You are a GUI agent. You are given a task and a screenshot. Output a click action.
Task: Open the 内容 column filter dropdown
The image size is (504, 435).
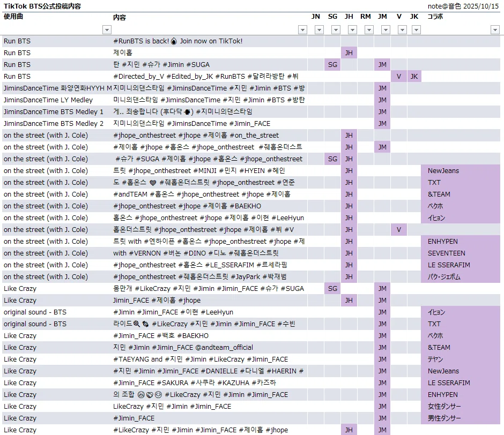(302, 30)
